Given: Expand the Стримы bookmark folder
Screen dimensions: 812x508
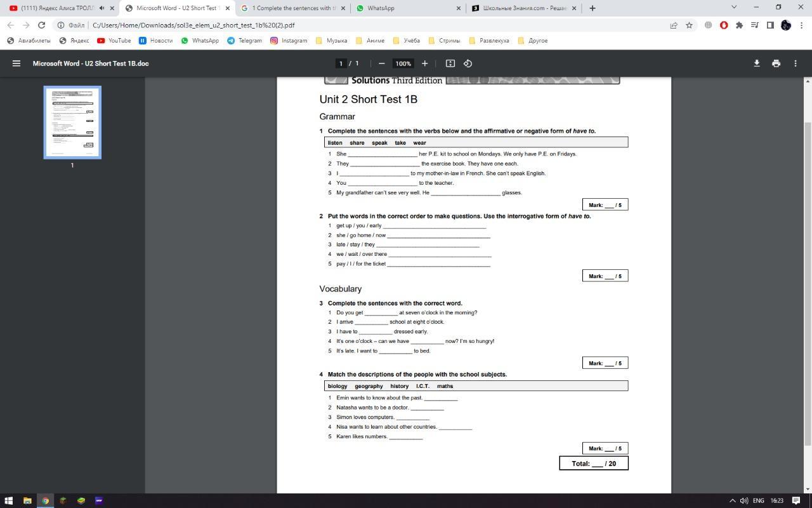Looking at the screenshot, I should click(x=444, y=41).
